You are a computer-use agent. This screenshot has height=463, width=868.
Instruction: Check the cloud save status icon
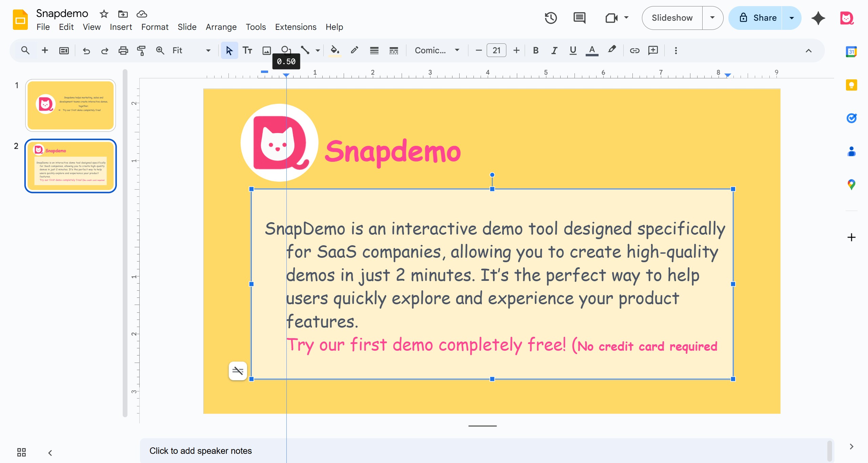(x=142, y=14)
